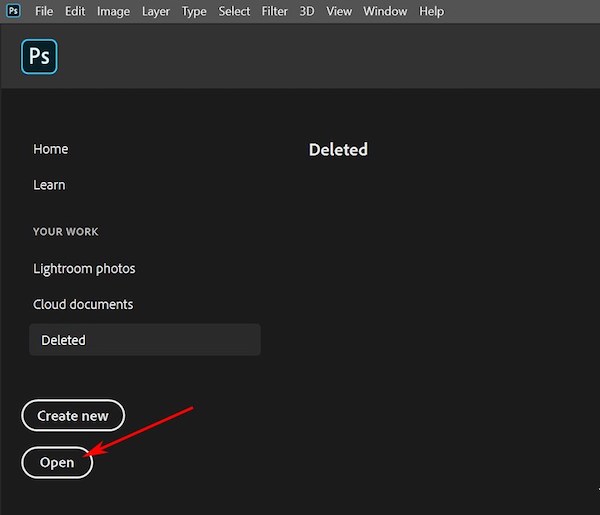Viewport: 600px width, 515px height.
Task: Open the File menu
Action: [44, 11]
